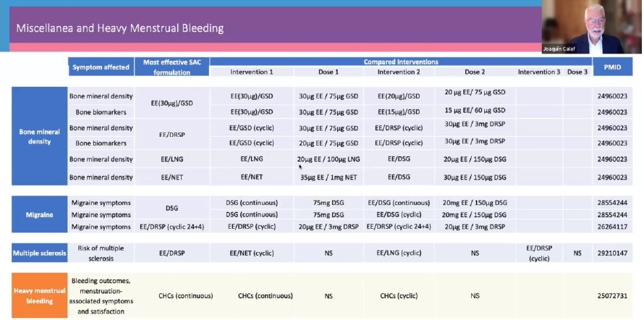
Task: Select the Intervention 1 sub-header
Action: coord(251,72)
